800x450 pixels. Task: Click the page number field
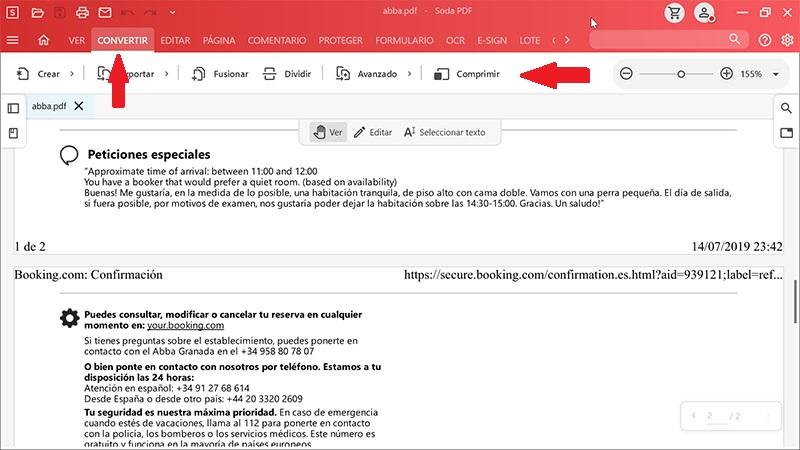tap(716, 416)
